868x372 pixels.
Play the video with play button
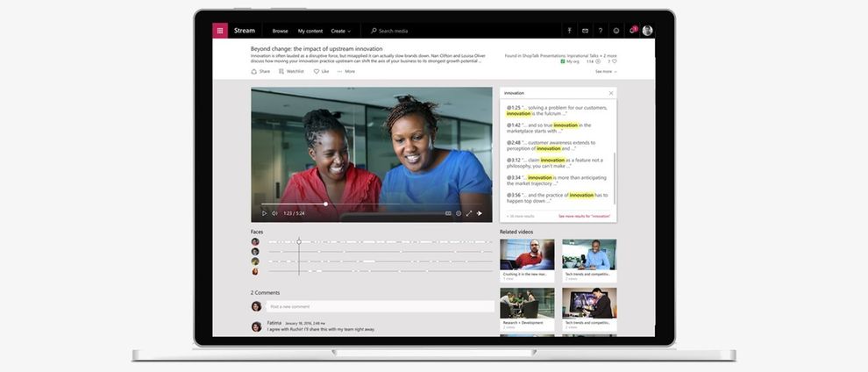tap(264, 213)
